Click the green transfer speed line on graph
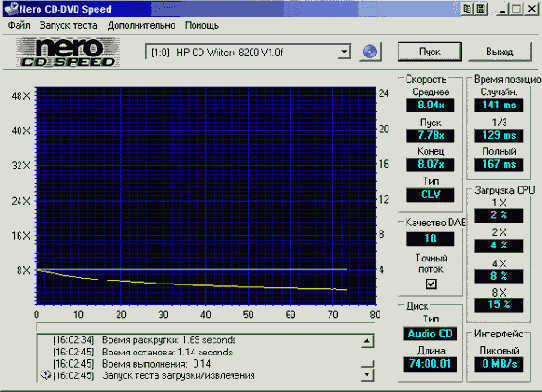This screenshot has height=392, width=542. [x=192, y=269]
